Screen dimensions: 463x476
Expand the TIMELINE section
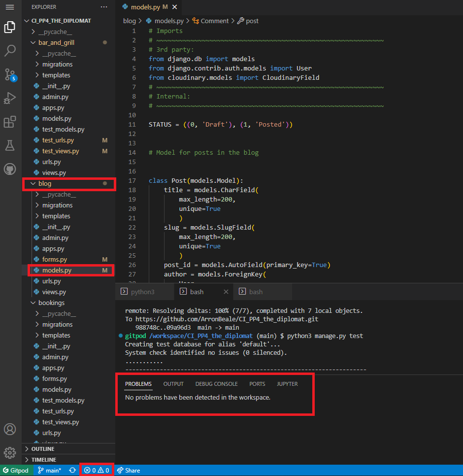coord(68,460)
